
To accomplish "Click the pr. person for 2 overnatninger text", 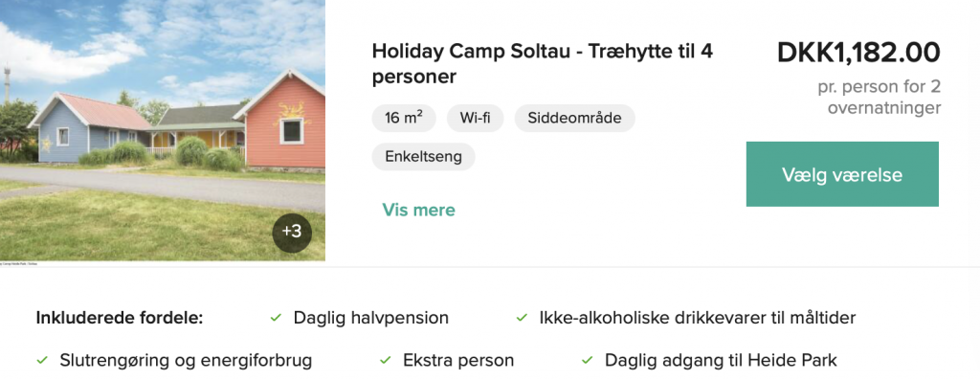I will pos(879,98).
